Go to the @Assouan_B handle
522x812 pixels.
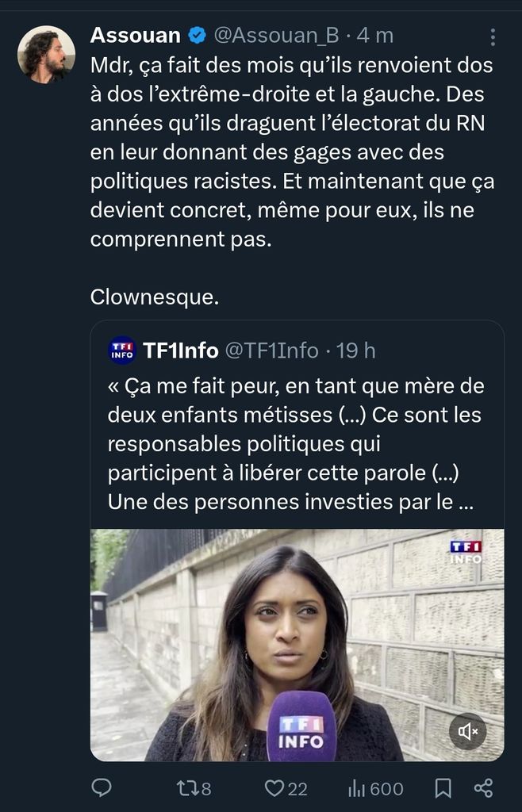[x=277, y=35]
